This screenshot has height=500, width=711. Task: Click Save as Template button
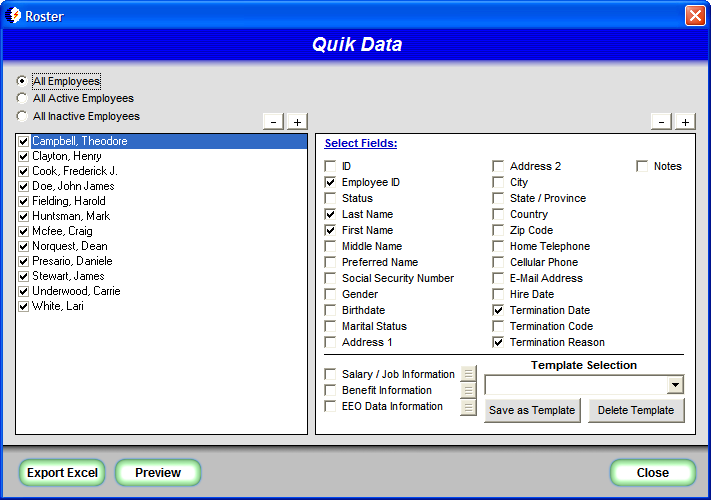[x=532, y=410]
